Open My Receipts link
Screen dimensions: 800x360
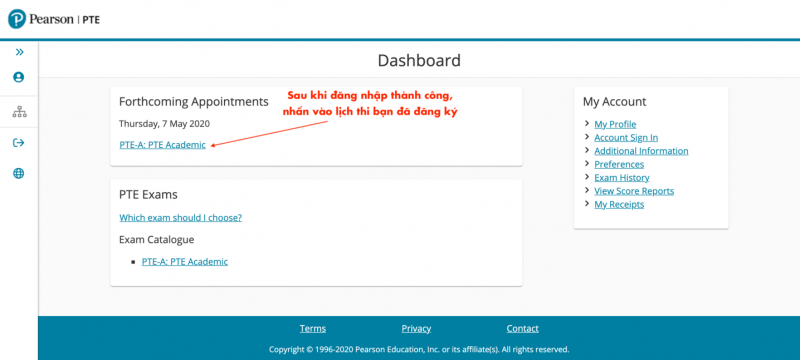(619, 204)
